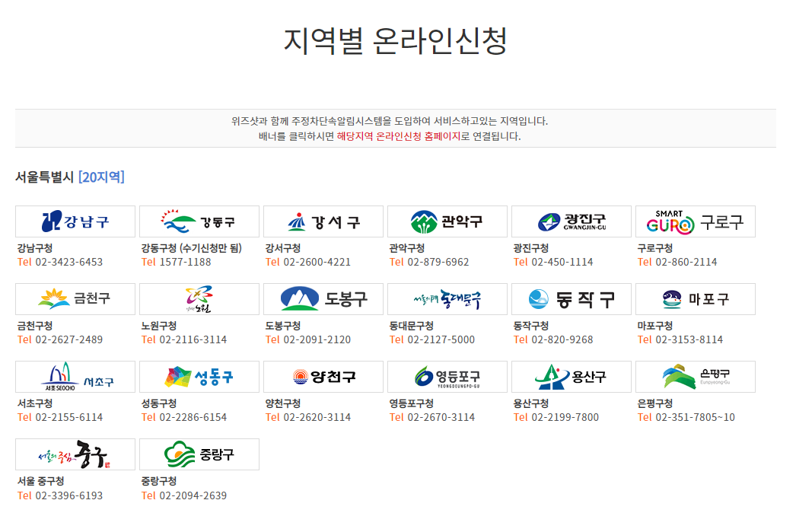Click the 서초구청 label
The width and height of the screenshot is (796, 532).
click(35, 403)
